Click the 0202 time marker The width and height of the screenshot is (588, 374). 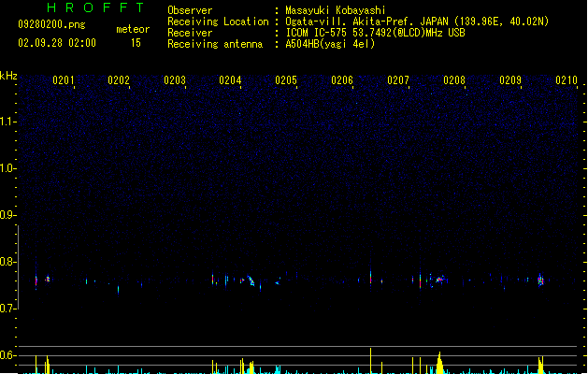click(119, 80)
